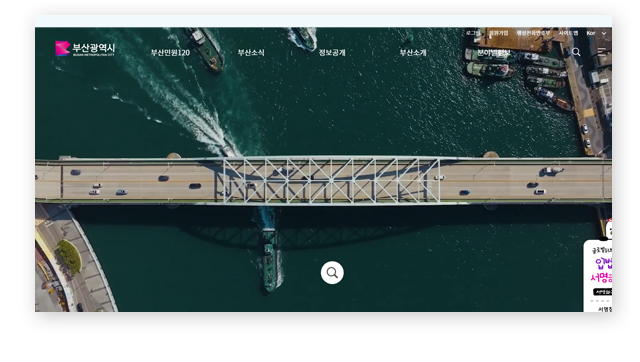Open the 부산소식 menu
The image size is (640, 362).
[x=251, y=53]
